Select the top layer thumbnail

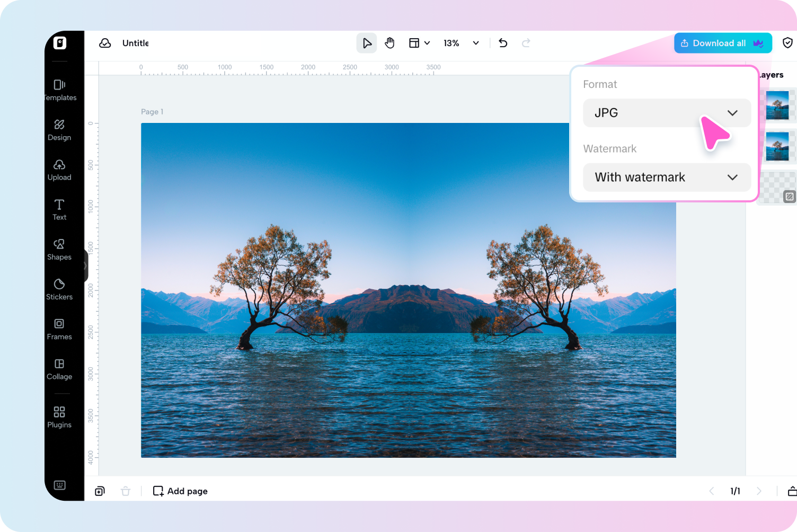pyautogui.click(x=777, y=105)
